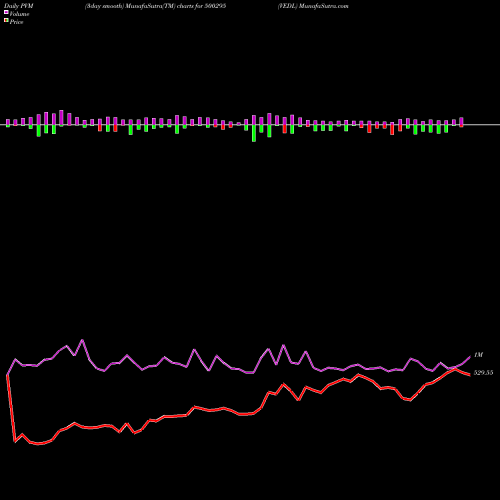Viewport: 500px width, 500px height.
Task: Click the Volume legend color swatch
Action: click(6, 13)
